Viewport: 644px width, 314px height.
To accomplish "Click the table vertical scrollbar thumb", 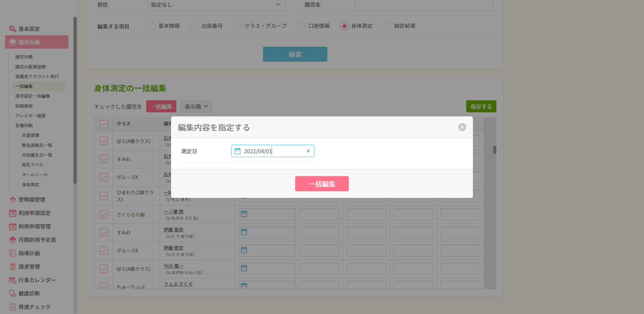I will (x=494, y=150).
